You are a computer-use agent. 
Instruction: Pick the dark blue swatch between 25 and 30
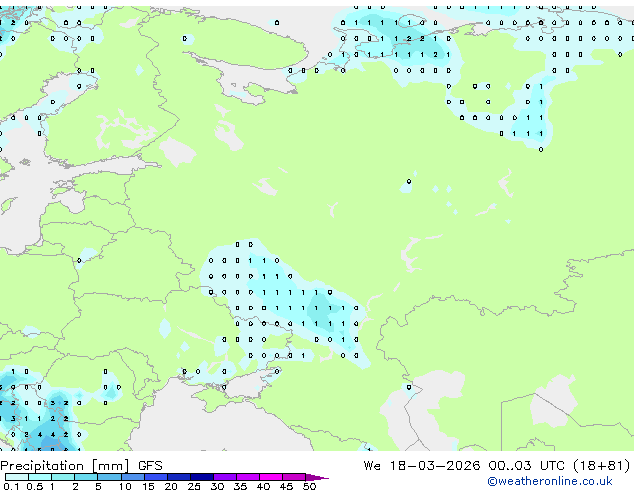(202, 477)
